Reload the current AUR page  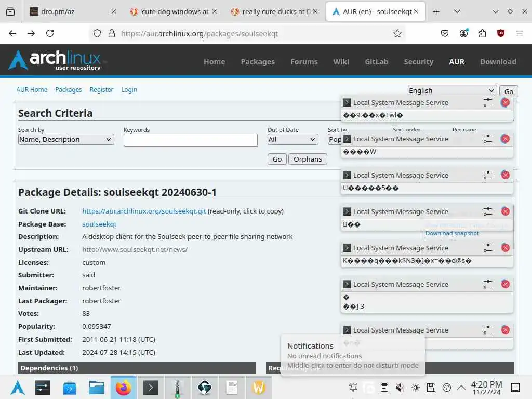point(50,33)
